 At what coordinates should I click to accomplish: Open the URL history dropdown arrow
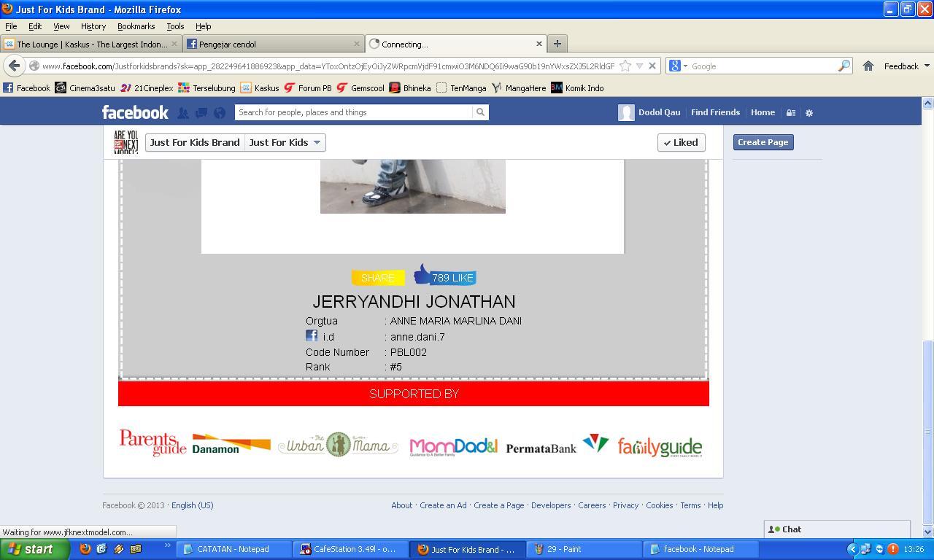pos(639,66)
